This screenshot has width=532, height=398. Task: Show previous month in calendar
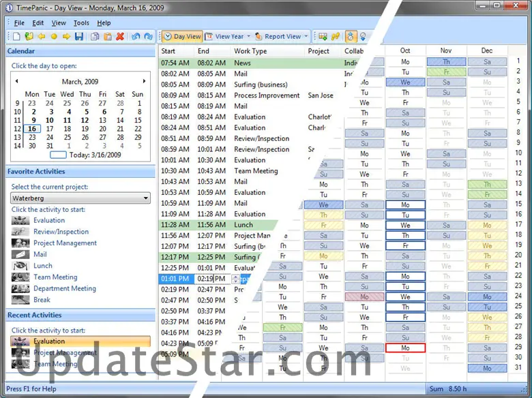pyautogui.click(x=16, y=81)
